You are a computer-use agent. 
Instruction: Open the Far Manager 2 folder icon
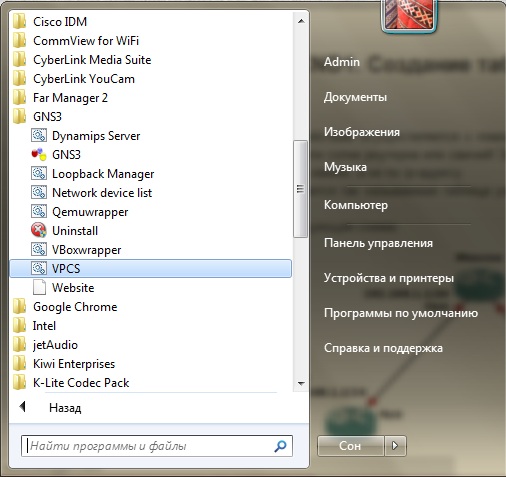19,98
